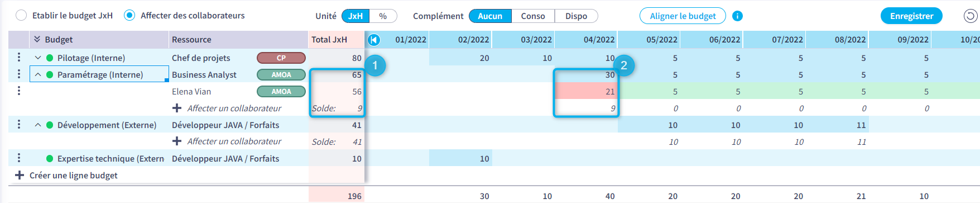Click the info icon beside Aligner le budget
The height and width of the screenshot is (203, 980).
click(x=737, y=16)
